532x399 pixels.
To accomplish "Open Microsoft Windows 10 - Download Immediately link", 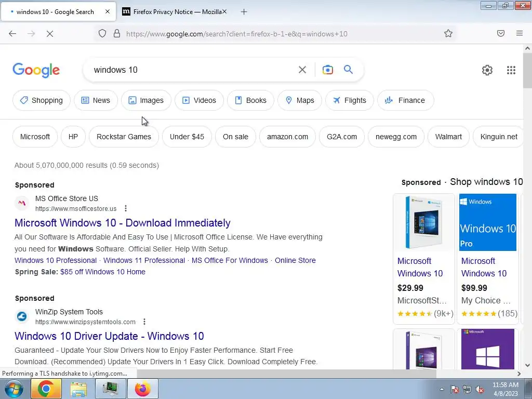I will coord(123,223).
